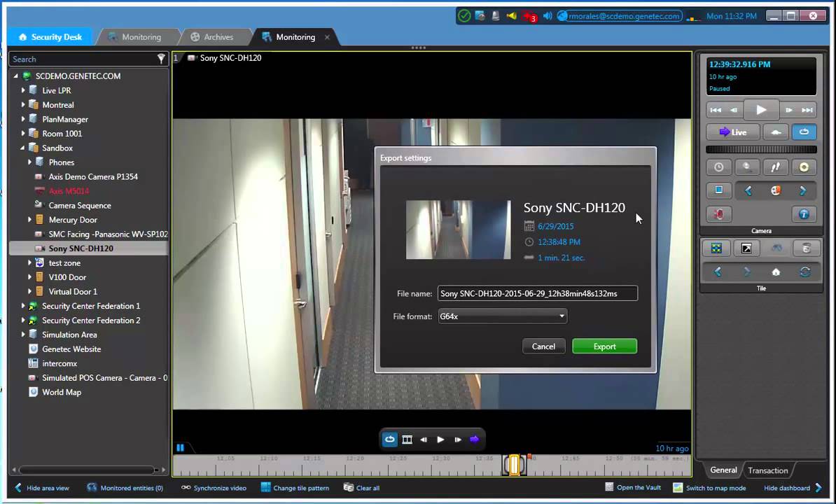This screenshot has height=504, width=836.
Task: Click the blue pause indicator in the tile
Action: (180, 447)
